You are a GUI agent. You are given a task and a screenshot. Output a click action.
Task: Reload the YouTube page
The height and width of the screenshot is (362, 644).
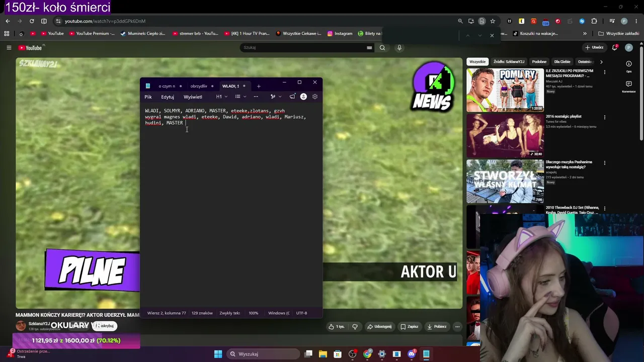point(32,21)
